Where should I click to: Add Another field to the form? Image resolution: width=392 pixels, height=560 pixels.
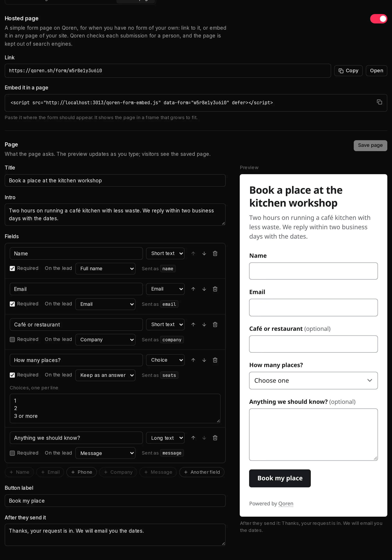coord(202,472)
